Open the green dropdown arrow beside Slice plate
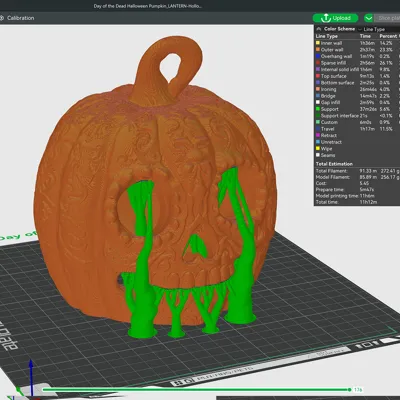This screenshot has width=400, height=400. pyautogui.click(x=368, y=18)
